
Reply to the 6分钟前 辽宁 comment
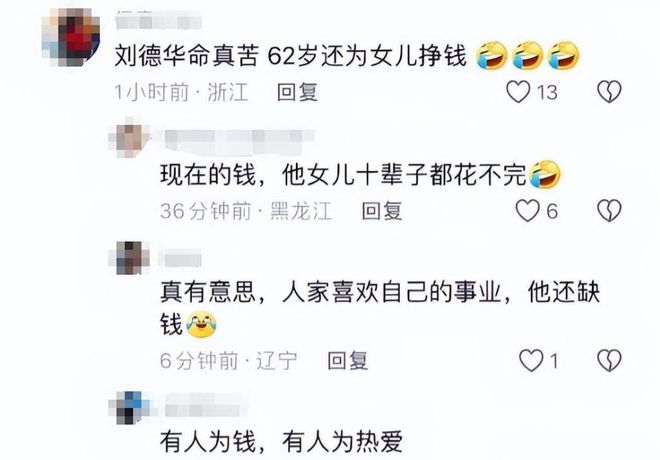348,361
